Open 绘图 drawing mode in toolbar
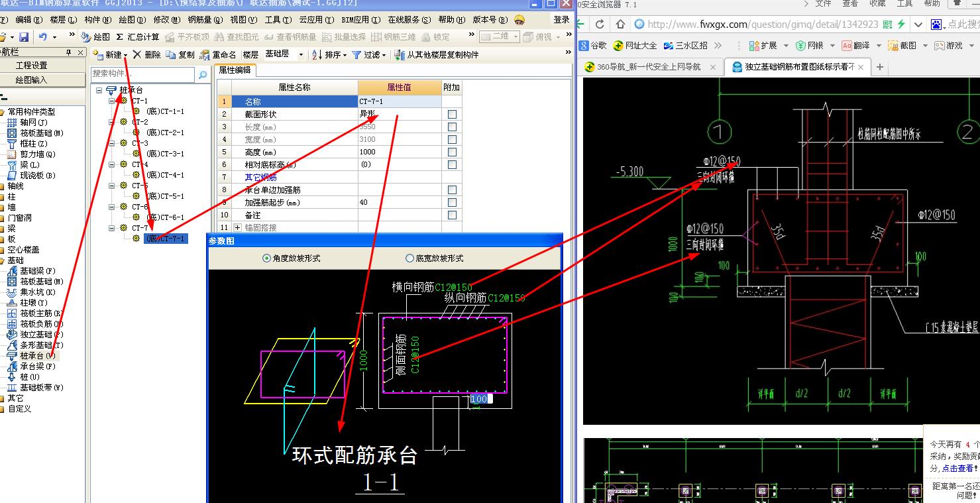Image resolution: width=980 pixels, height=503 pixels. pyautogui.click(x=95, y=37)
